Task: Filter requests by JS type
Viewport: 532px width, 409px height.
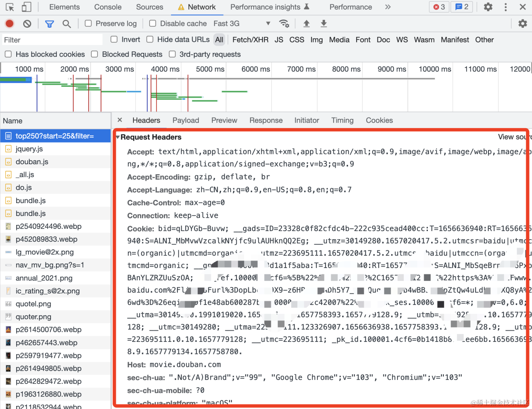Action: [x=279, y=39]
